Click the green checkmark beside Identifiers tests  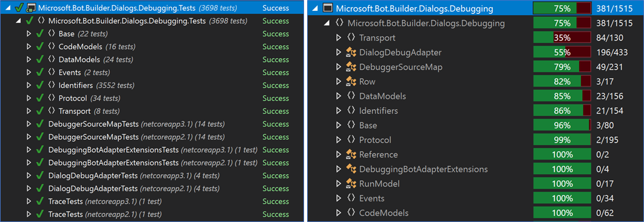40,86
